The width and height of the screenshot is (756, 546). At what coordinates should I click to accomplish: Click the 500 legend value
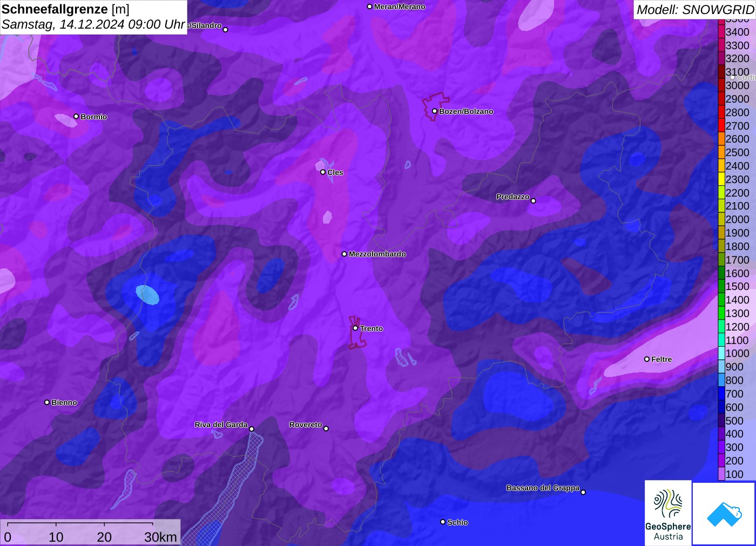coord(734,421)
